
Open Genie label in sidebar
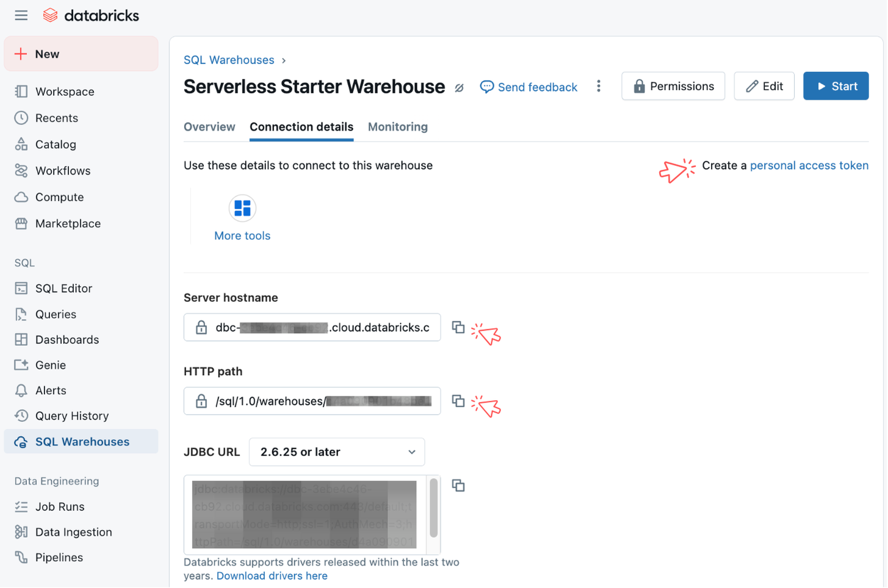point(51,365)
